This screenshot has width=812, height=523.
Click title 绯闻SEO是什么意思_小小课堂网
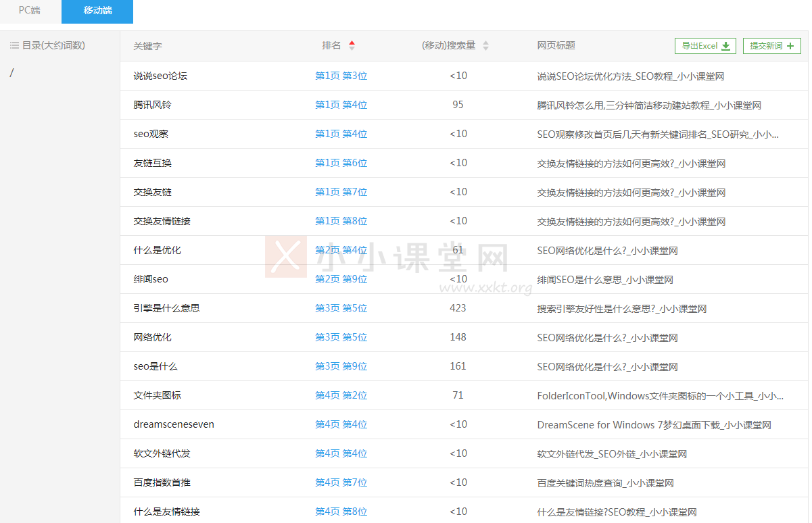[605, 280]
